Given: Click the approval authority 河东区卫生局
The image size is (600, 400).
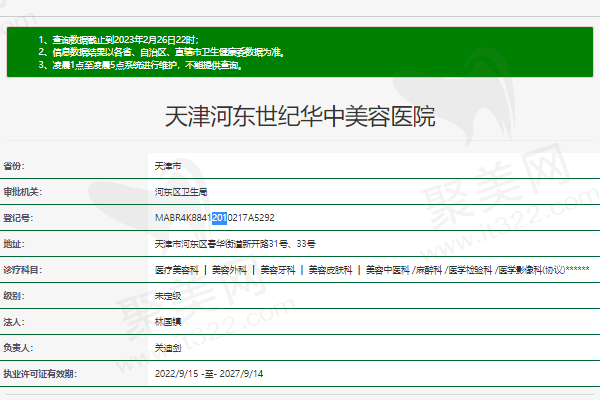Looking at the screenshot, I should pos(180,191).
